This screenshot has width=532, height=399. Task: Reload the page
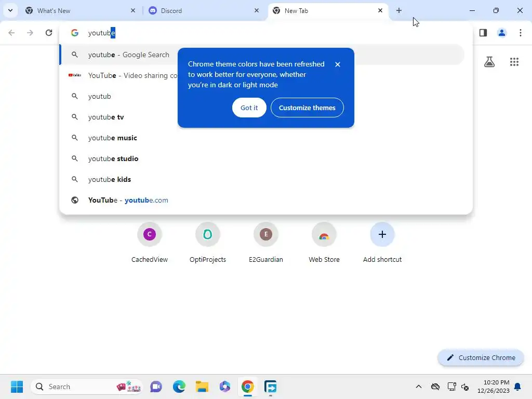(x=49, y=33)
